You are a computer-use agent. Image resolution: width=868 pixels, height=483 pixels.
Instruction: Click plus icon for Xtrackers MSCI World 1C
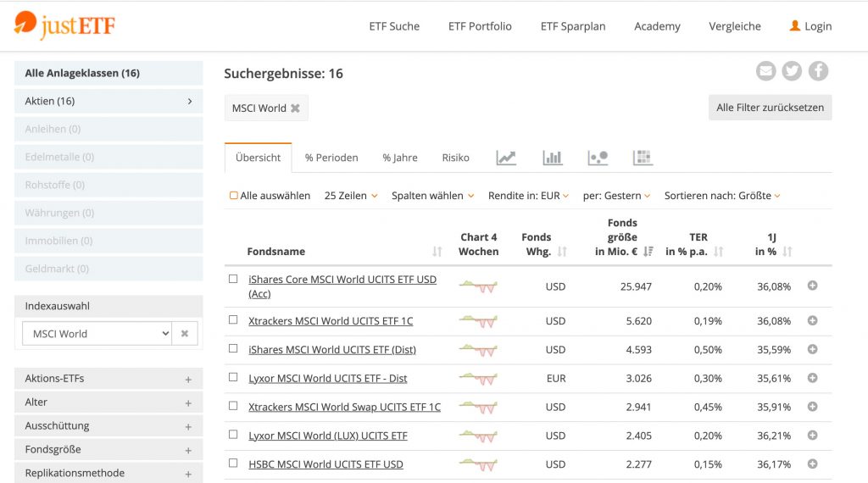(x=812, y=320)
